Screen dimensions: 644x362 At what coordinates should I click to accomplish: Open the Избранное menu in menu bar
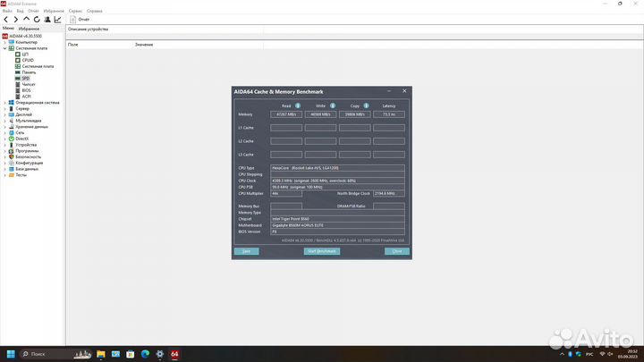[x=54, y=11]
